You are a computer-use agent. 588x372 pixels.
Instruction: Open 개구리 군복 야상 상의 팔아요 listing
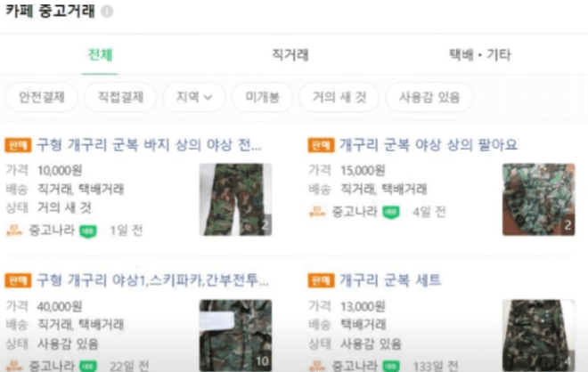click(429, 145)
